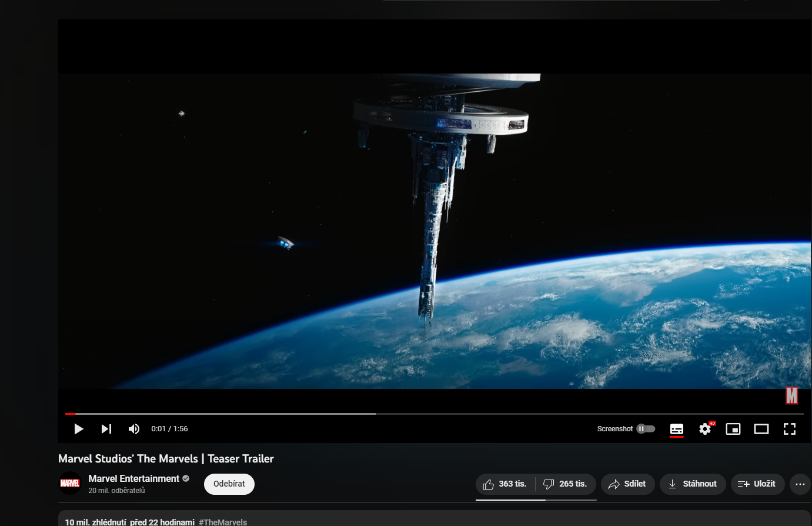Mute the video volume
Image resolution: width=812 pixels, height=526 pixels.
134,429
